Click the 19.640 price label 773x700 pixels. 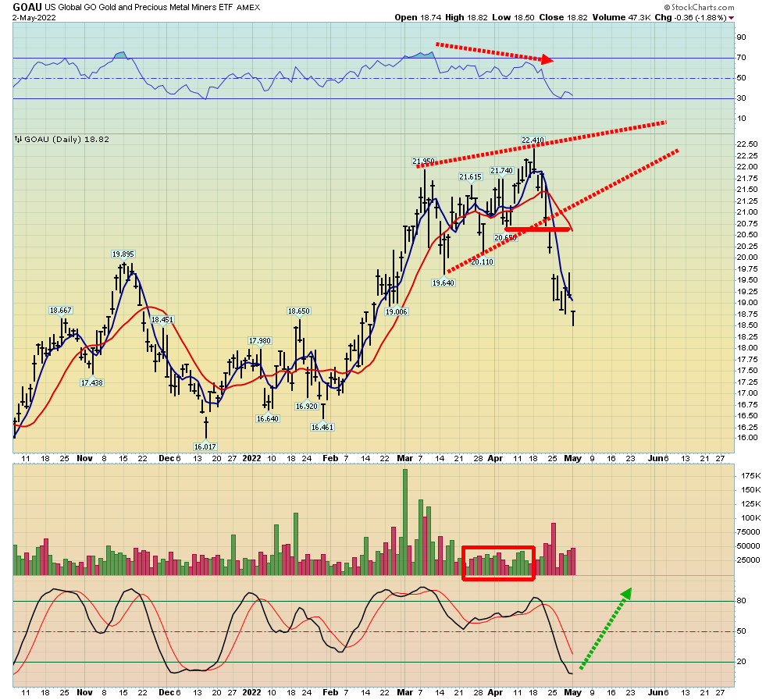pos(443,282)
